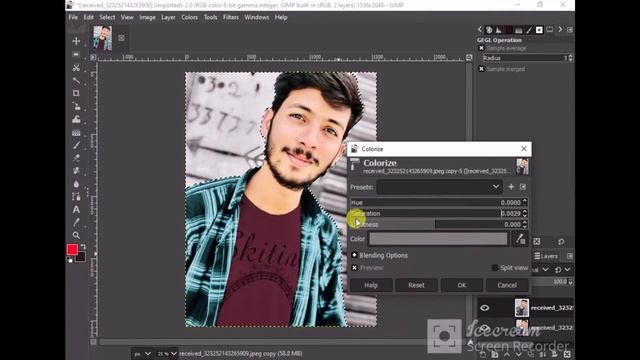Open the Select menu

pos(107,18)
